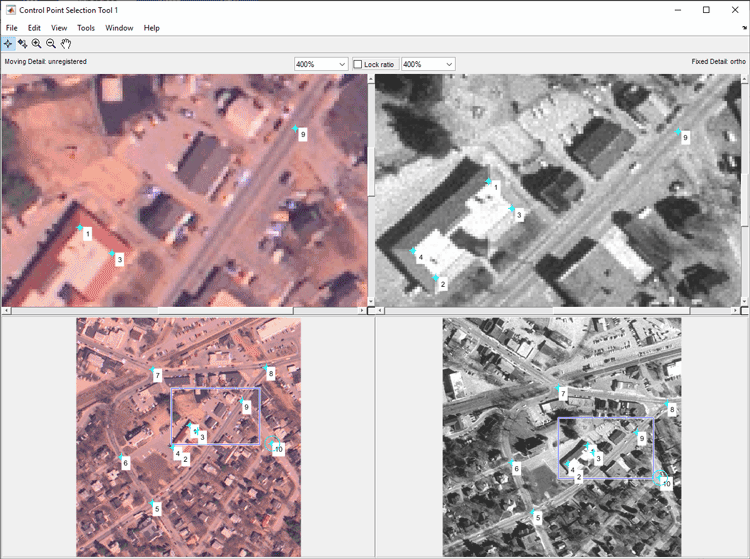Click the dock arrow at menu bar right
This screenshot has height=559, width=750.
click(x=744, y=28)
